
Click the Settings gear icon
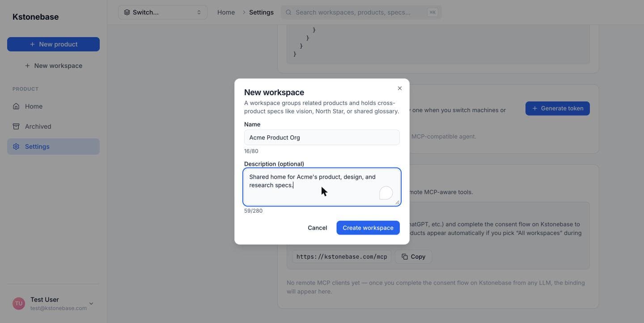pyautogui.click(x=16, y=147)
